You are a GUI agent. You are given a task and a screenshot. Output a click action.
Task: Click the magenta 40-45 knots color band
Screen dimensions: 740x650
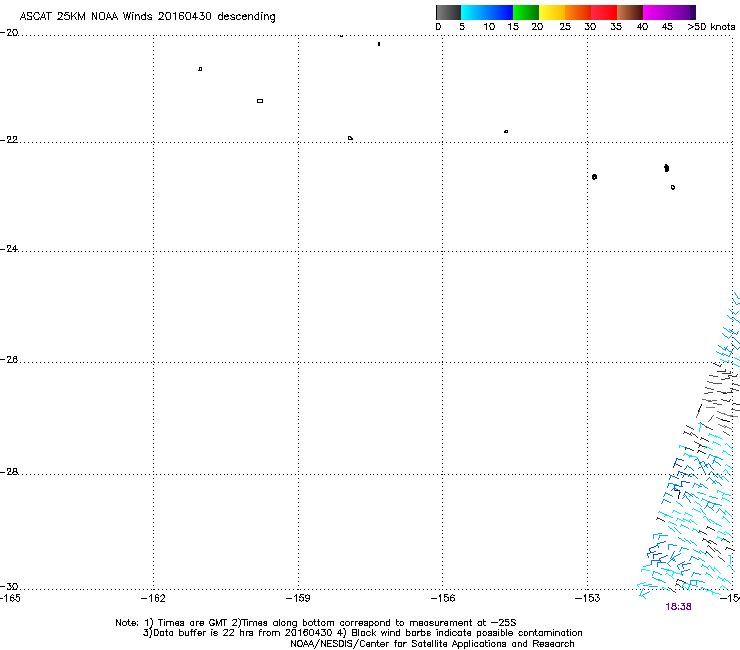656,12
